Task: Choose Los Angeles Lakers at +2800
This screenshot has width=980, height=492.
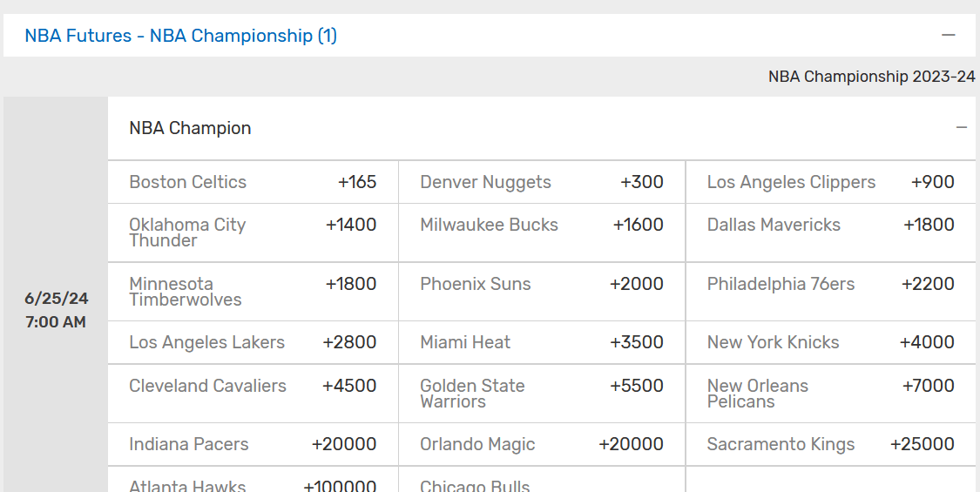Action: tap(253, 342)
